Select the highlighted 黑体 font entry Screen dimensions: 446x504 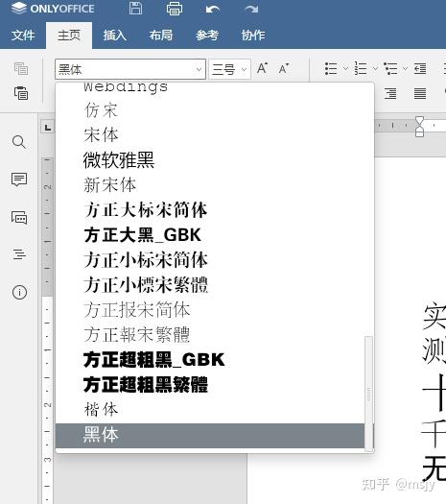210,435
